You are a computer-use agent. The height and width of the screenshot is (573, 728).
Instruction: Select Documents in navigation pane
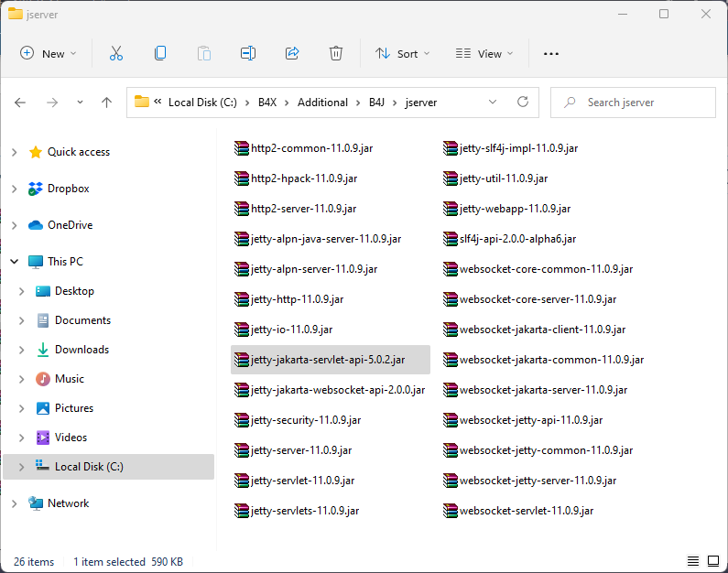click(82, 320)
